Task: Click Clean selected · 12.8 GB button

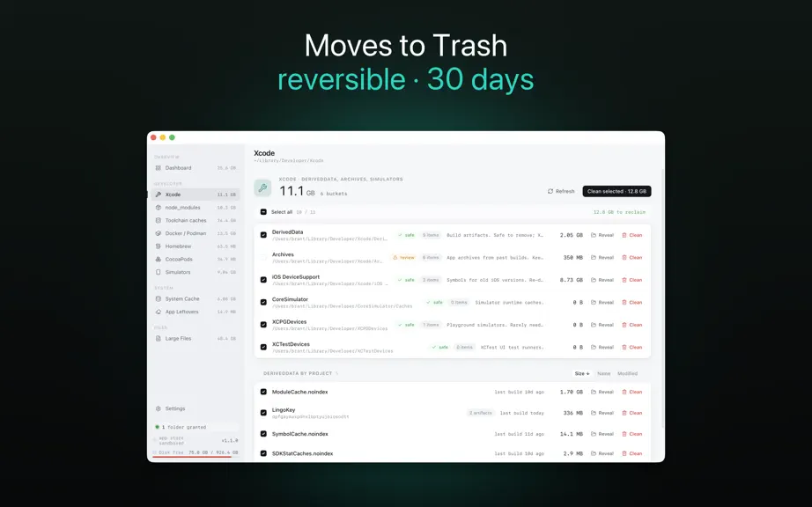Action: pos(616,191)
